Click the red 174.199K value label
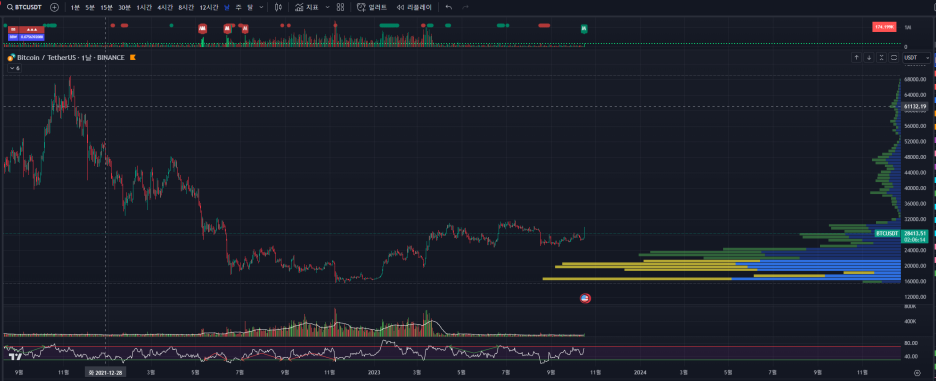936x381 pixels. click(x=885, y=27)
